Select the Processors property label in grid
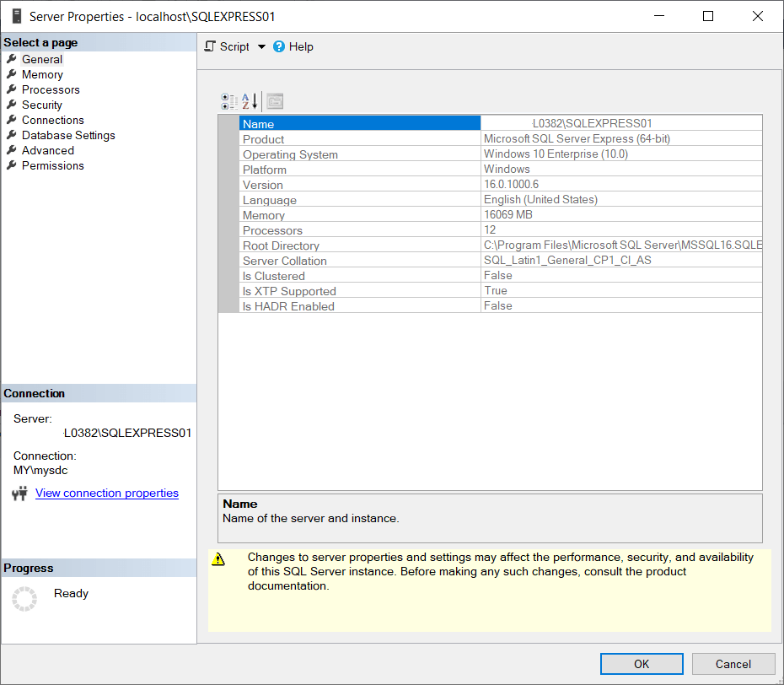This screenshot has height=685, width=784. click(x=272, y=230)
